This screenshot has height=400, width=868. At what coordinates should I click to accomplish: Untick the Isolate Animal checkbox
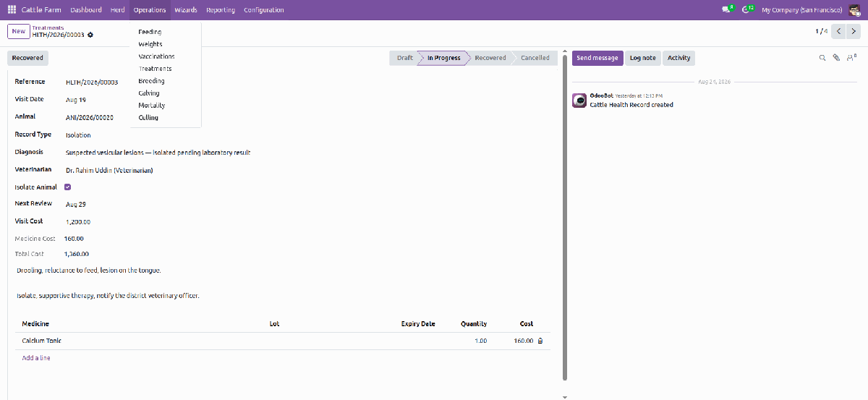pos(68,187)
